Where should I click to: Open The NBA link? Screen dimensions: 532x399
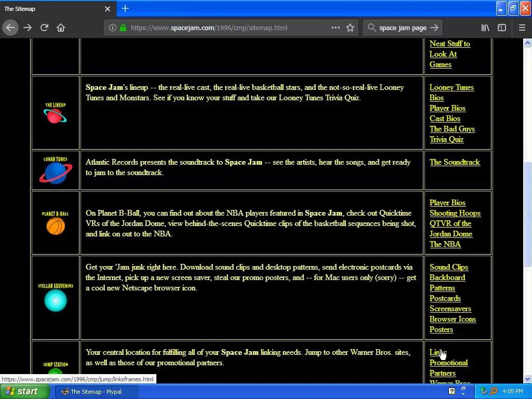pos(445,244)
